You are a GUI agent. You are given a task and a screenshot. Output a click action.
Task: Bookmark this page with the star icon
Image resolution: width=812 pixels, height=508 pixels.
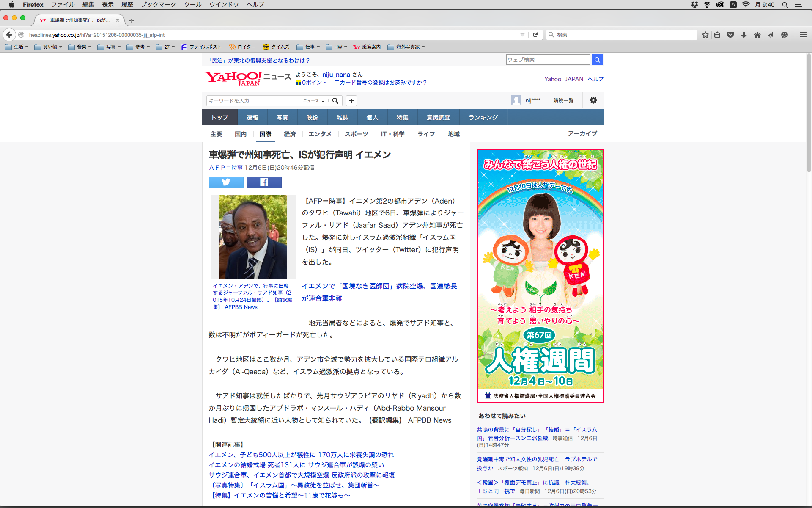coord(705,35)
